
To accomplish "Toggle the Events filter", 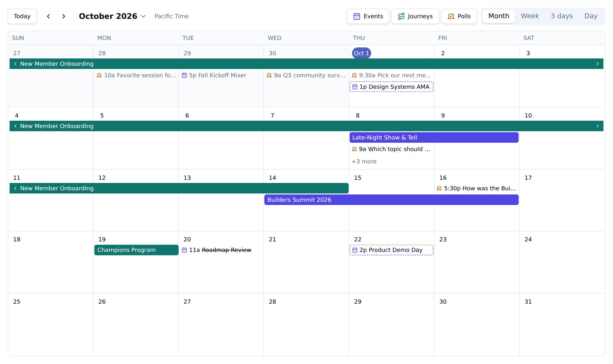I will pyautogui.click(x=368, y=16).
